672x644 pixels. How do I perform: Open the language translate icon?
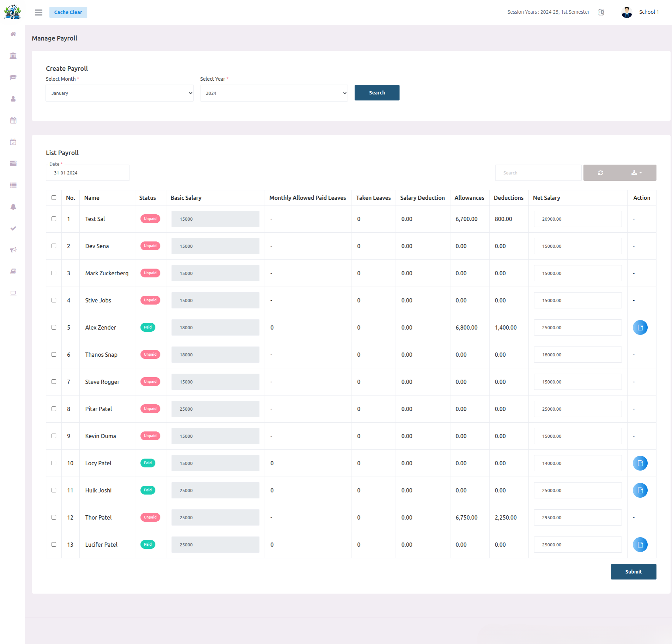pos(601,12)
